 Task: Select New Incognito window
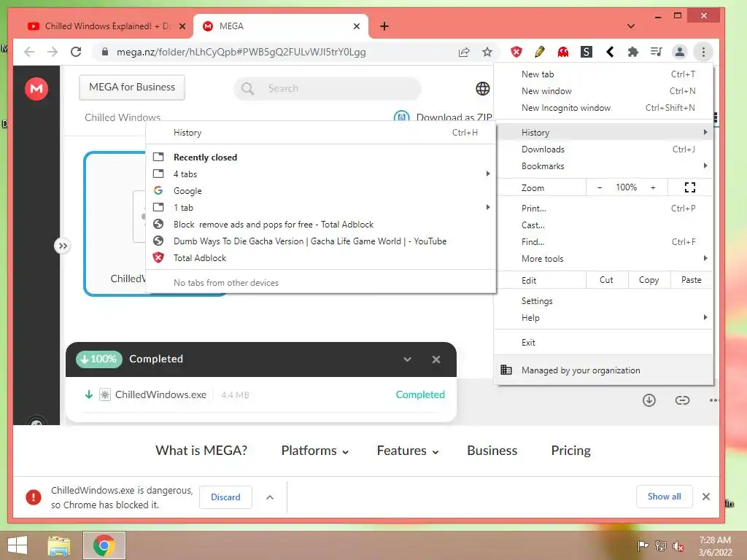point(603,108)
